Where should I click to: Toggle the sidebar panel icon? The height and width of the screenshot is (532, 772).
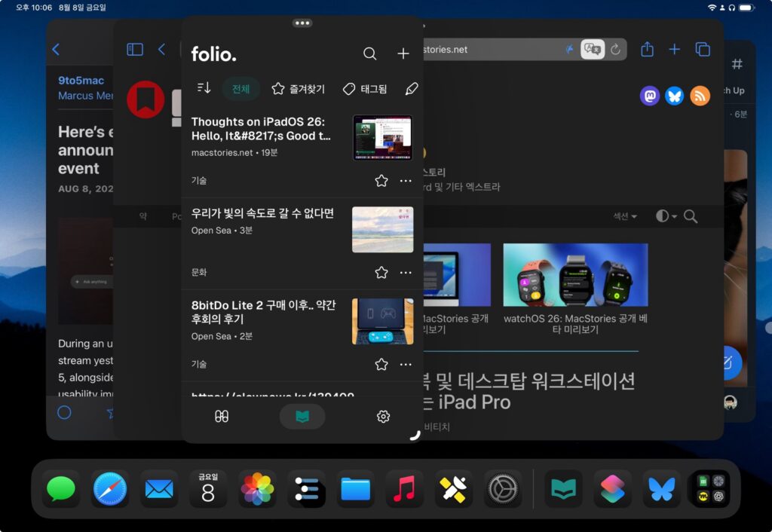tap(135, 49)
